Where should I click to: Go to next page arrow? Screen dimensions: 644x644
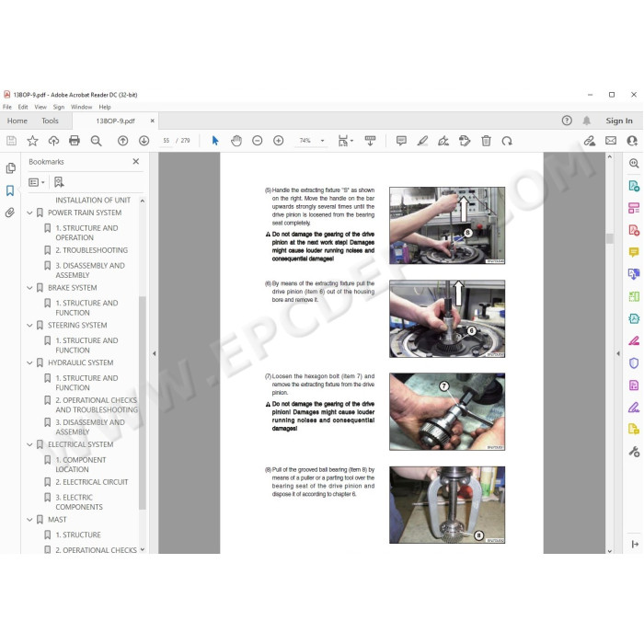click(144, 141)
